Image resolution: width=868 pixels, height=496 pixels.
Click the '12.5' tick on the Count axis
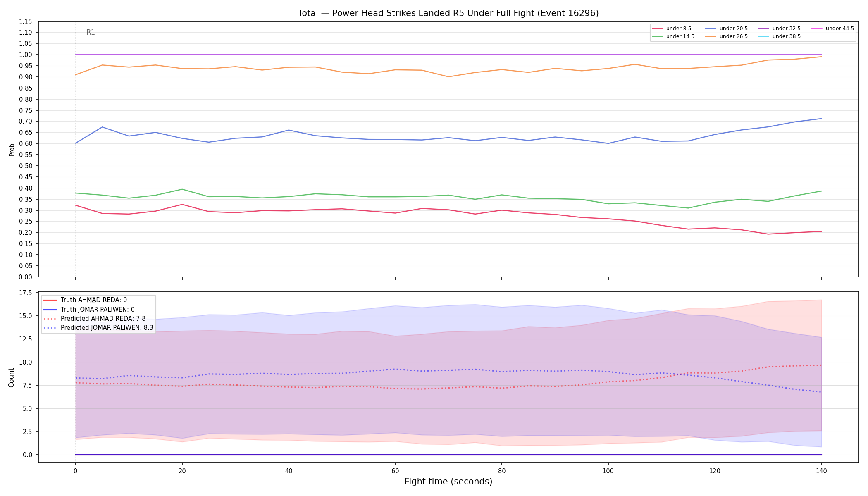[x=26, y=339]
